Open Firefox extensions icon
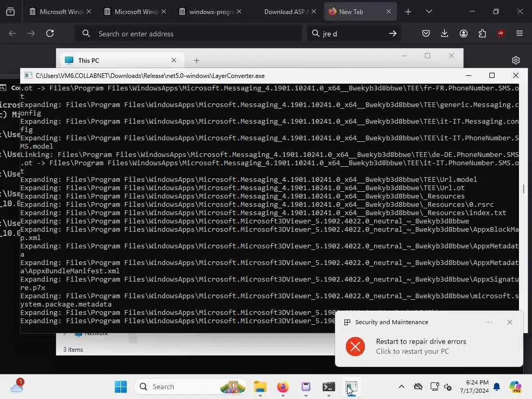The image size is (532, 399). [482, 34]
